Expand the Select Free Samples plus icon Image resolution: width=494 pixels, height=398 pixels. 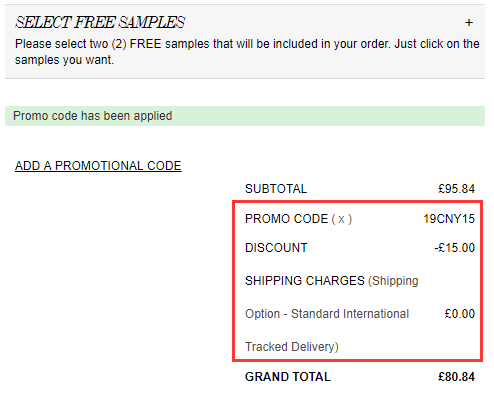tap(469, 23)
